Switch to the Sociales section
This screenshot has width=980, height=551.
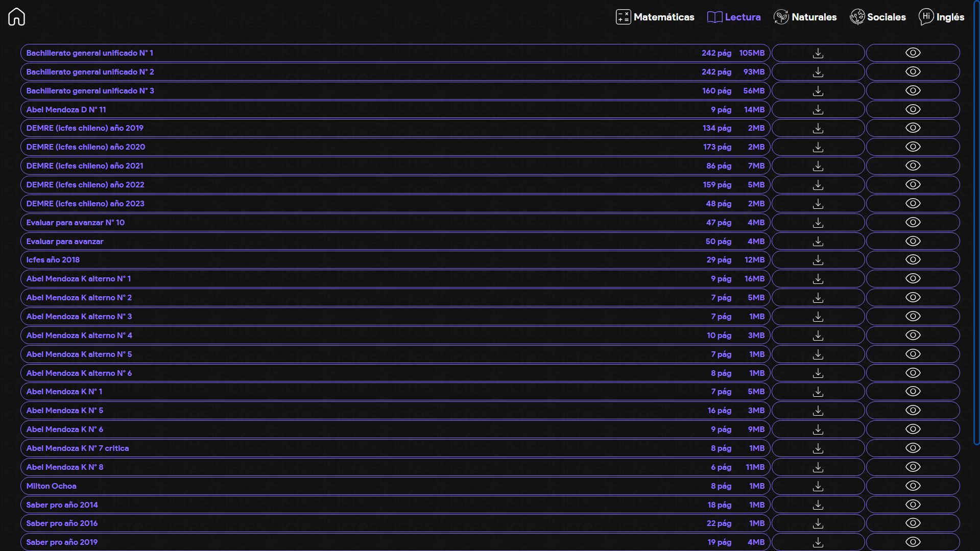click(878, 17)
